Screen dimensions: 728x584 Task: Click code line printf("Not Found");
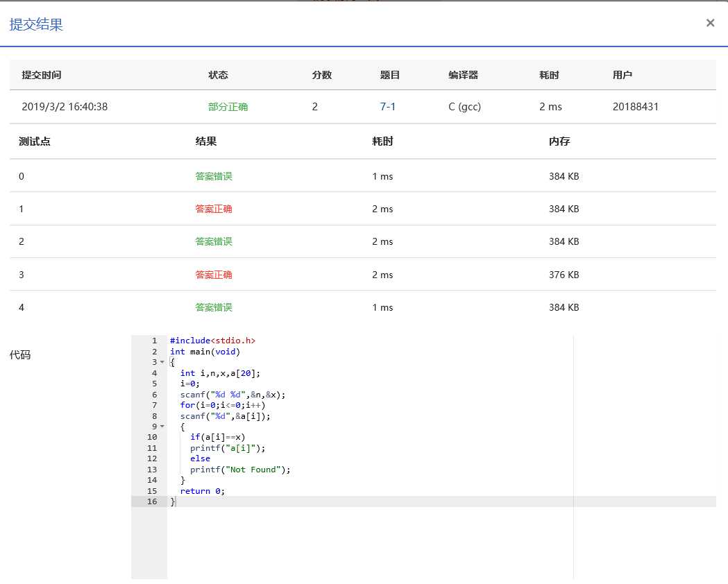240,470
